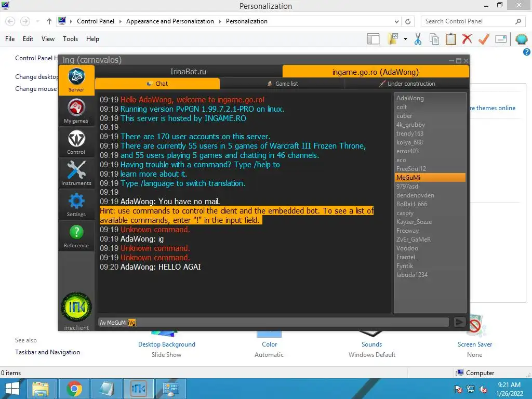532x399 pixels.
Task: Open Instruments tools icon
Action: (x=76, y=174)
